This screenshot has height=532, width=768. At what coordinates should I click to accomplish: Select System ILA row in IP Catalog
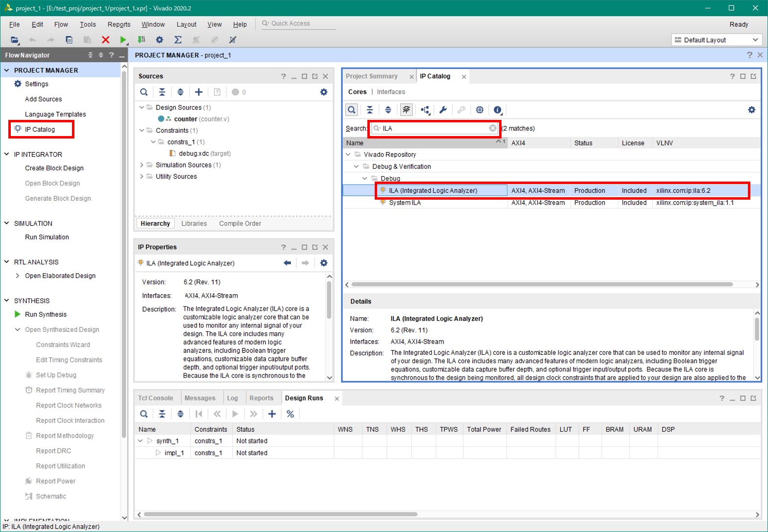pos(552,203)
